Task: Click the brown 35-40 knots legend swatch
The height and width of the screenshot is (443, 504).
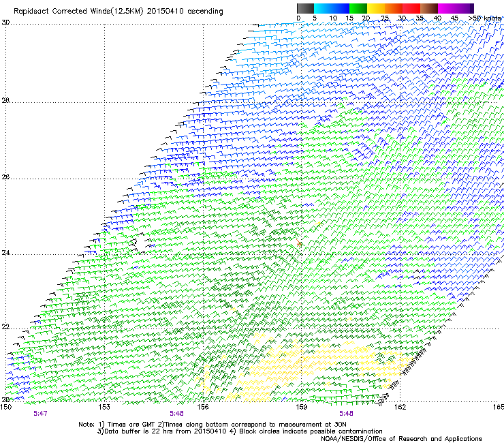Action: [429, 8]
